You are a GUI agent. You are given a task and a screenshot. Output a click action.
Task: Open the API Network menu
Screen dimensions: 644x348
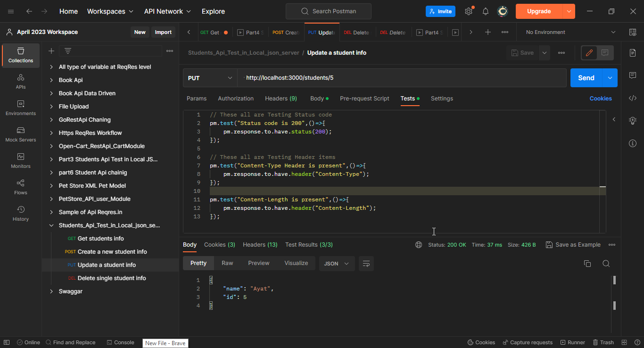tap(163, 11)
